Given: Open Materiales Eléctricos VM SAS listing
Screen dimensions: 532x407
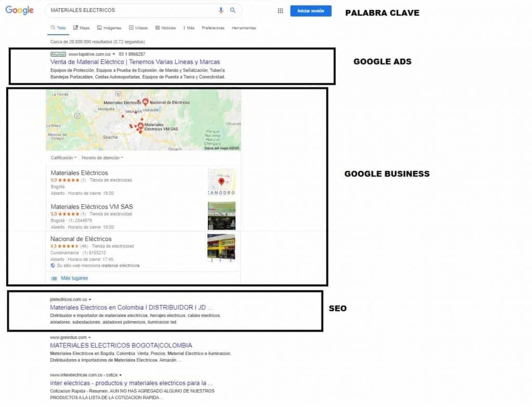Looking at the screenshot, I should 91,206.
